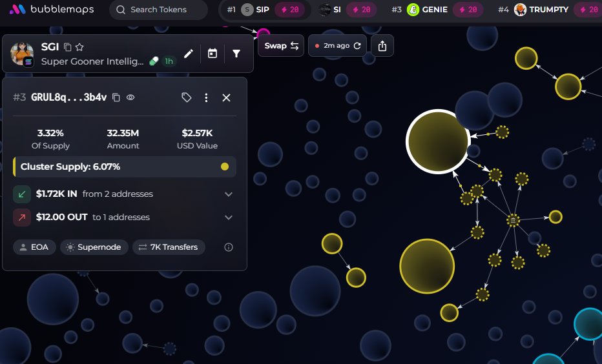Open the info circle icon
Image resolution: width=602 pixels, height=364 pixels.
tap(229, 247)
